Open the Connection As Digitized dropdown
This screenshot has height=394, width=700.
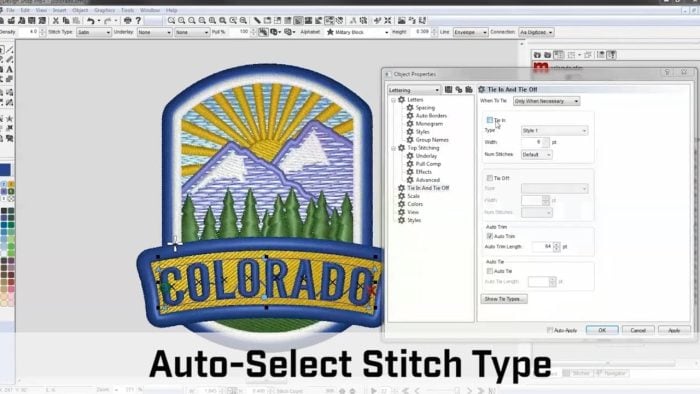(x=536, y=32)
